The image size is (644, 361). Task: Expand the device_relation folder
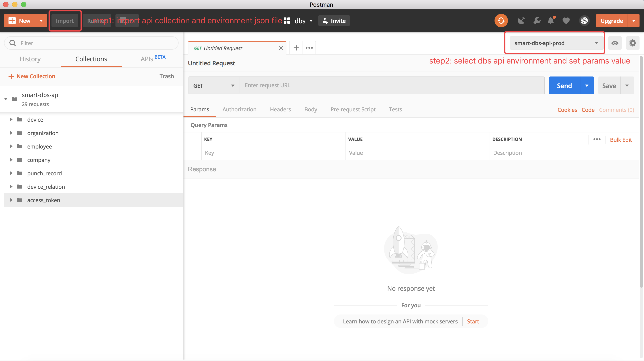pyautogui.click(x=11, y=186)
